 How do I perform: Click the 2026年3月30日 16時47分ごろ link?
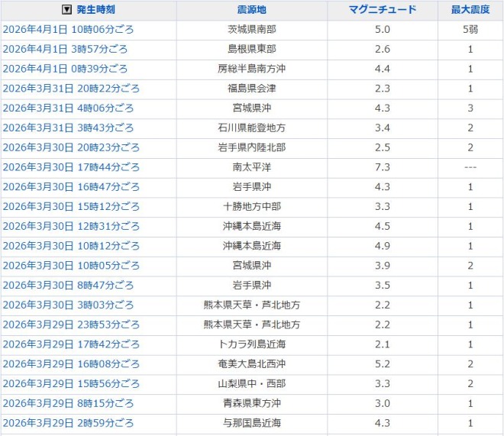click(71, 187)
